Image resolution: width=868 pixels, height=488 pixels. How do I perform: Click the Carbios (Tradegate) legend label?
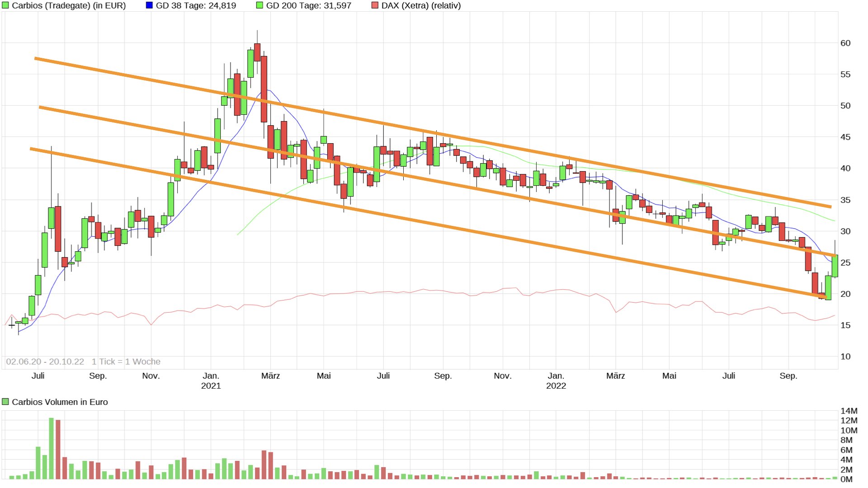(69, 5)
